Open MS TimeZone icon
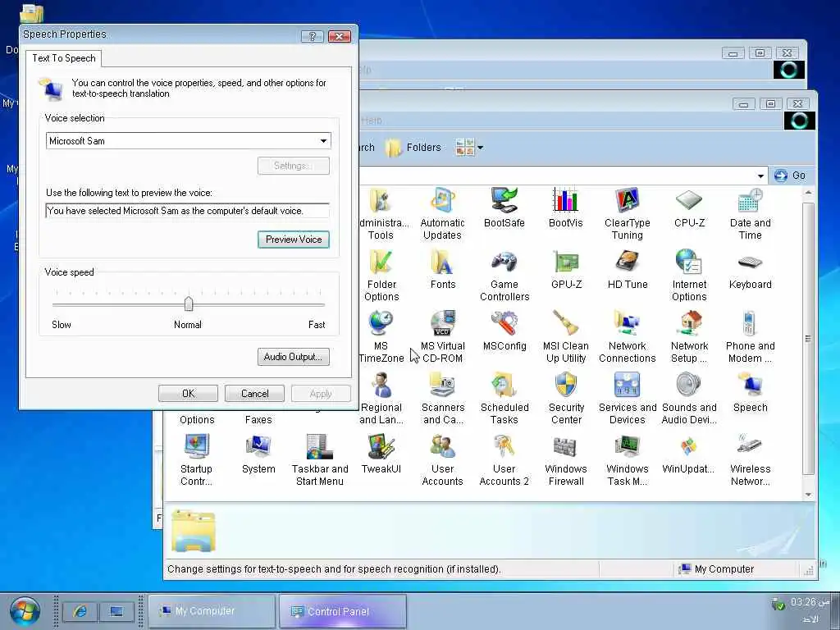The height and width of the screenshot is (630, 840). (381, 337)
